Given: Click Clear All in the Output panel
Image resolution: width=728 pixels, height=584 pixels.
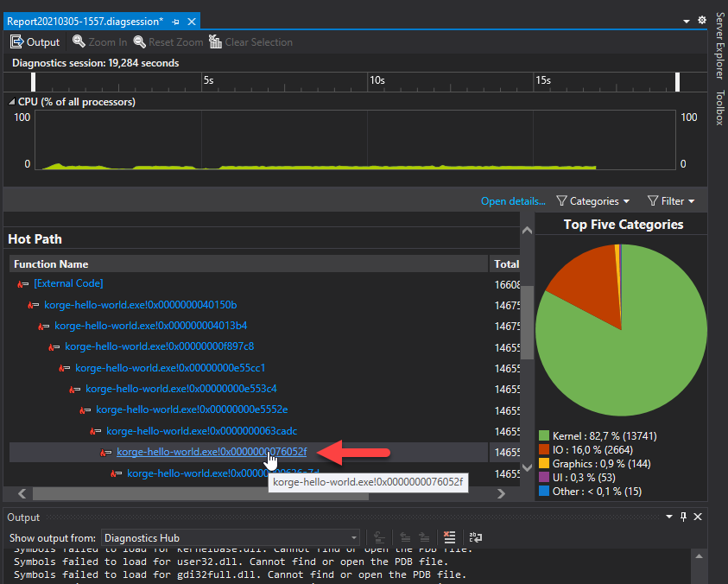Looking at the screenshot, I should tap(449, 537).
